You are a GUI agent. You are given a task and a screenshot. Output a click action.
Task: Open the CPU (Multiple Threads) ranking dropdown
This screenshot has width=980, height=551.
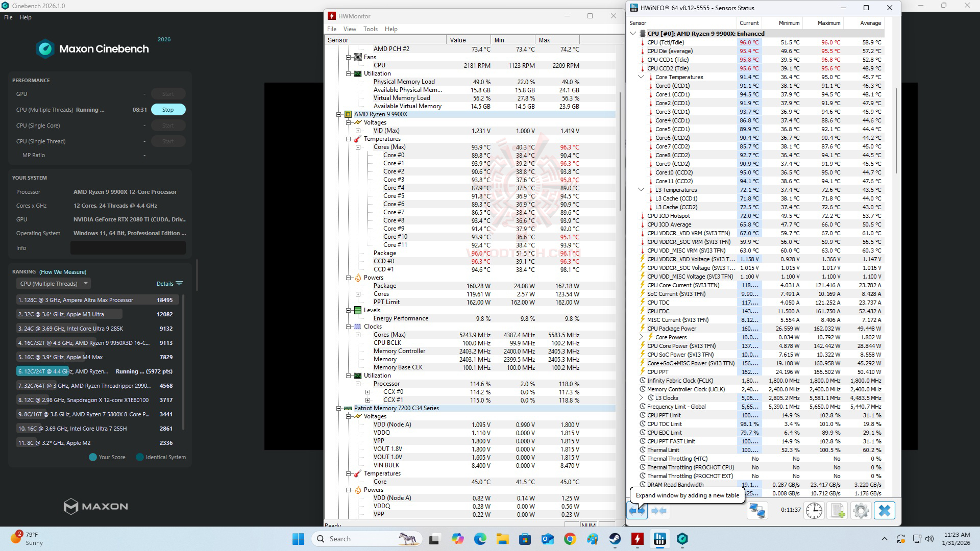click(54, 284)
